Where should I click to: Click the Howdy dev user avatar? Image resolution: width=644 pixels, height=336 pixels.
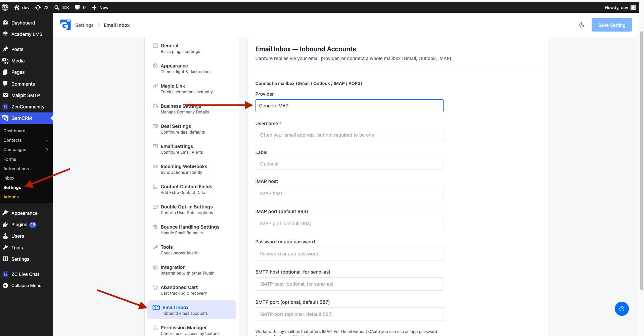(x=633, y=7)
